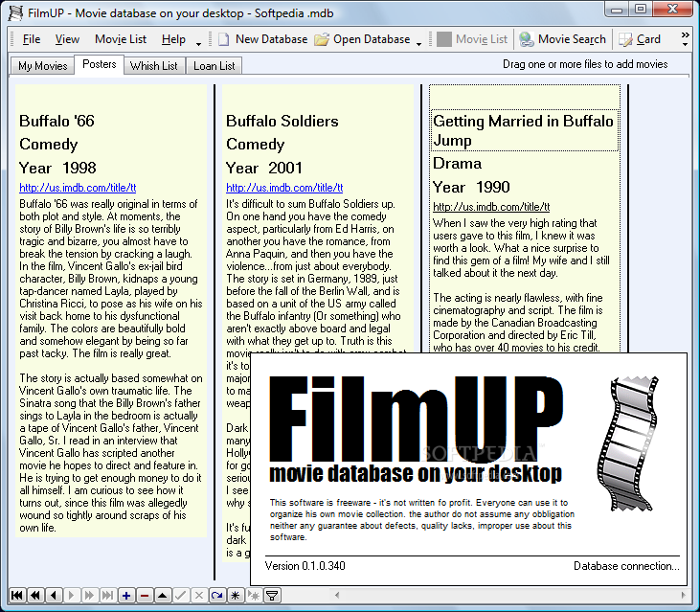
Task: Click Database connection... status text
Action: pyautogui.click(x=626, y=566)
